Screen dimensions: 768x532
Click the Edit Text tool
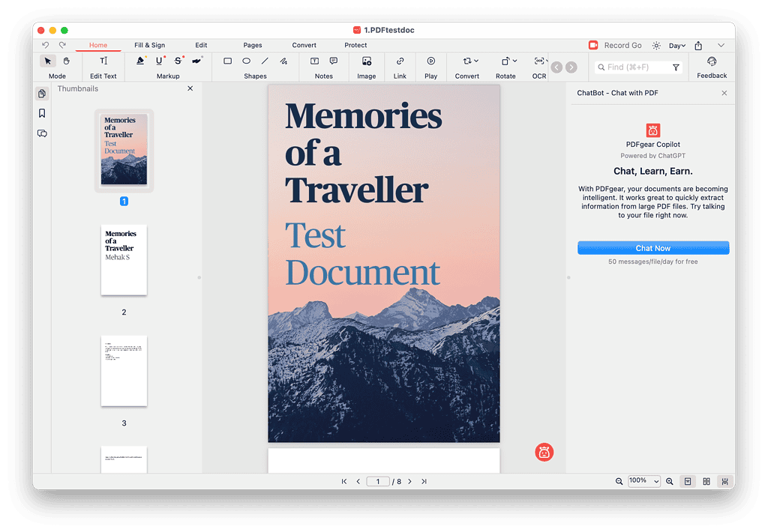(x=103, y=61)
